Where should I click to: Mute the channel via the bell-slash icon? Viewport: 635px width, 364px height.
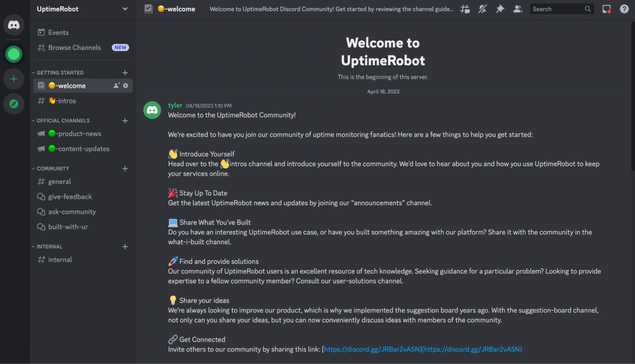482,9
